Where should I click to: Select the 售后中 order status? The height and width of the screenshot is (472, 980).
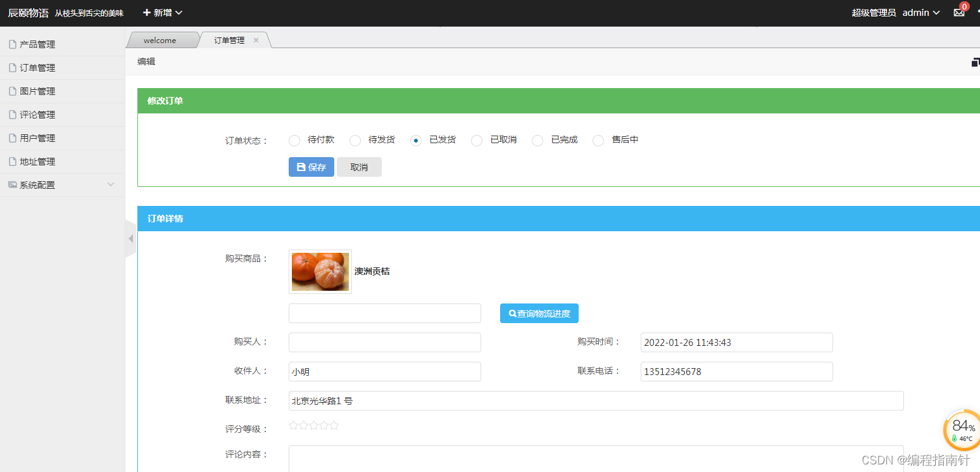click(598, 141)
